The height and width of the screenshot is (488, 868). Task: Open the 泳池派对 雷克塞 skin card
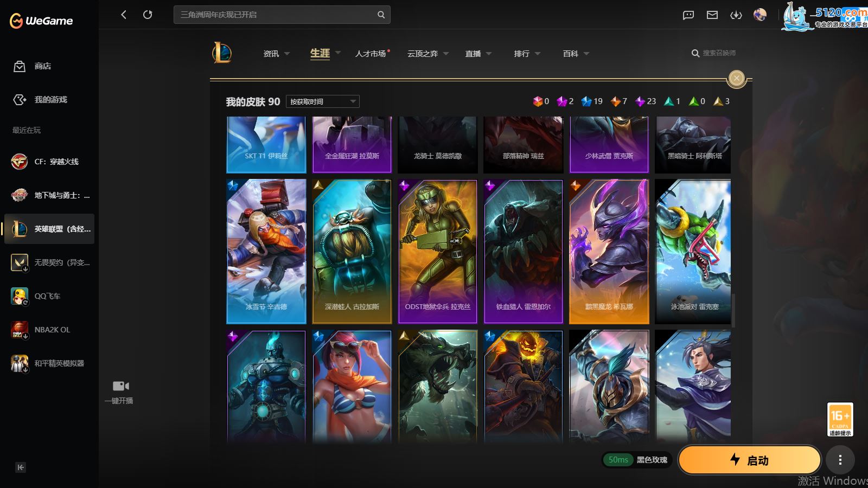point(693,252)
